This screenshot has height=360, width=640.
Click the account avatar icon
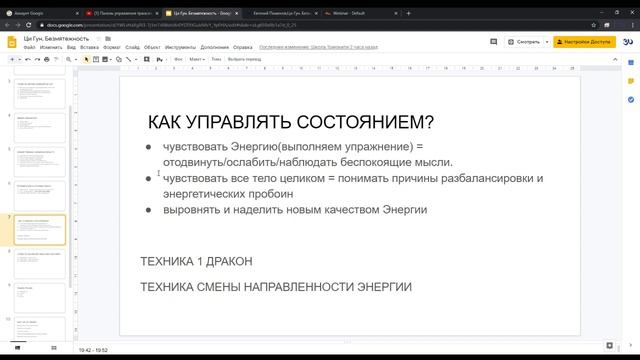point(628,42)
